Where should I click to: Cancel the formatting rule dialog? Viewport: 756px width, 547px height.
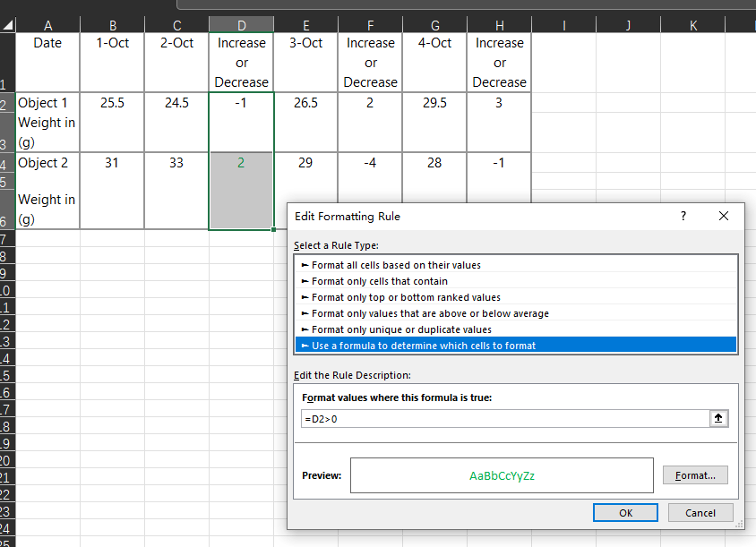700,513
